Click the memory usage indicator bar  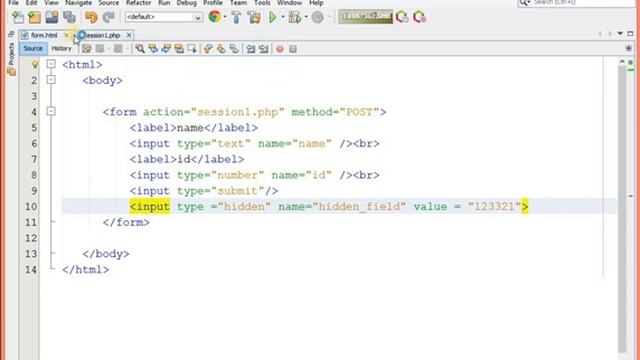coord(365,17)
